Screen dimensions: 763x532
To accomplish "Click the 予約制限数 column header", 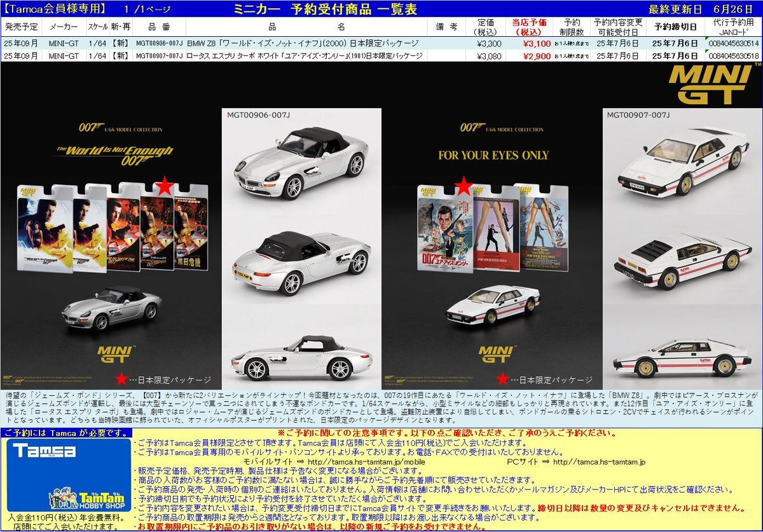I will point(572,27).
